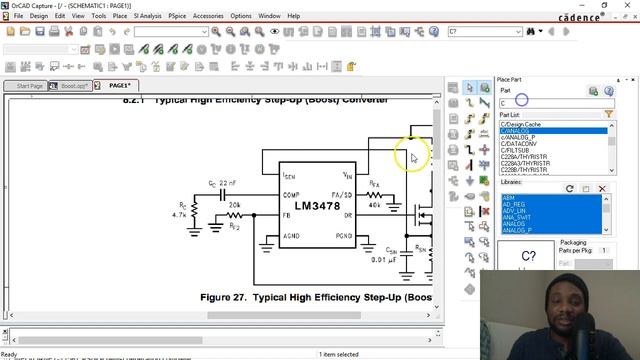This screenshot has width=640, height=360.
Task: Click the session log horizontal scrollbar thumb
Action: point(110,340)
